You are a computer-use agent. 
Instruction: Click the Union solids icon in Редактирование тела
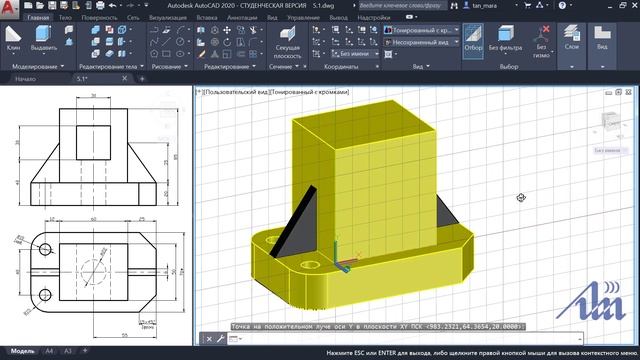coord(96,30)
